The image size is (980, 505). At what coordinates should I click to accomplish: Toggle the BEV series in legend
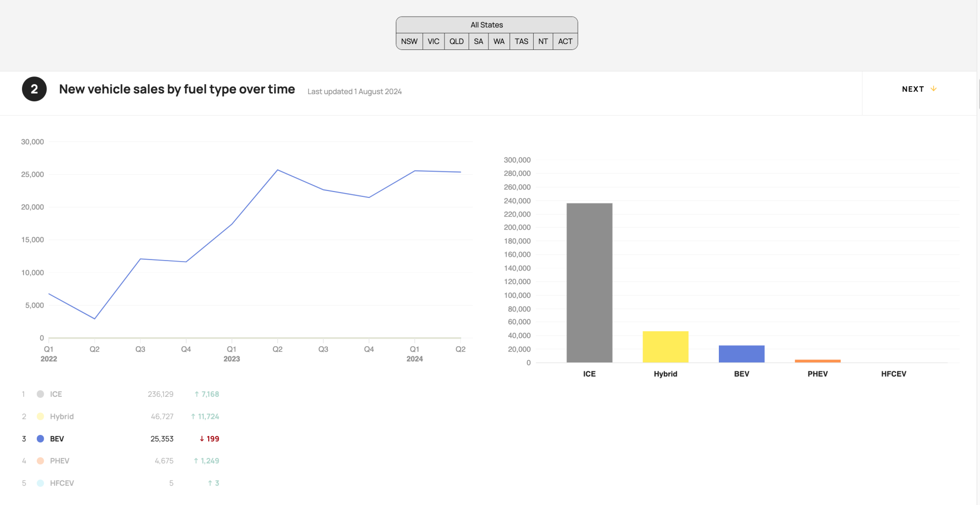tap(120, 439)
